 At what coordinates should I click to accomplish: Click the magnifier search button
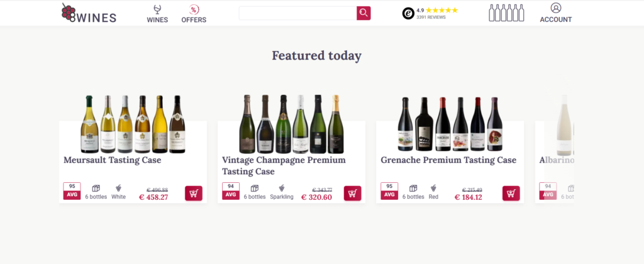tap(364, 13)
